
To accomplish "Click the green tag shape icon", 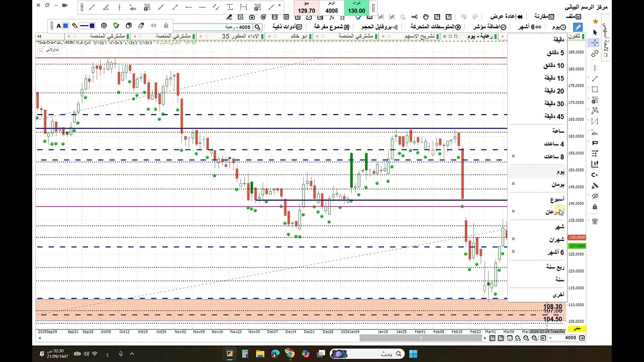I will [116, 26].
